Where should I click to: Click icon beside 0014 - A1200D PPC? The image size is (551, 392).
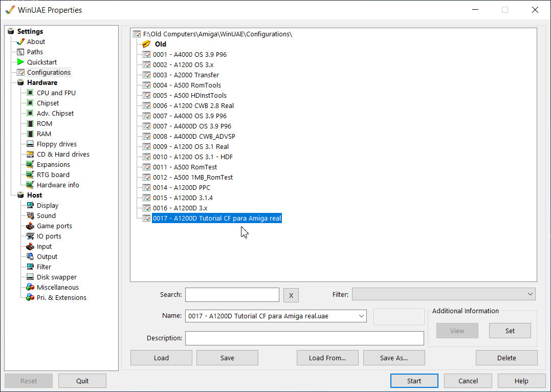[x=146, y=187]
